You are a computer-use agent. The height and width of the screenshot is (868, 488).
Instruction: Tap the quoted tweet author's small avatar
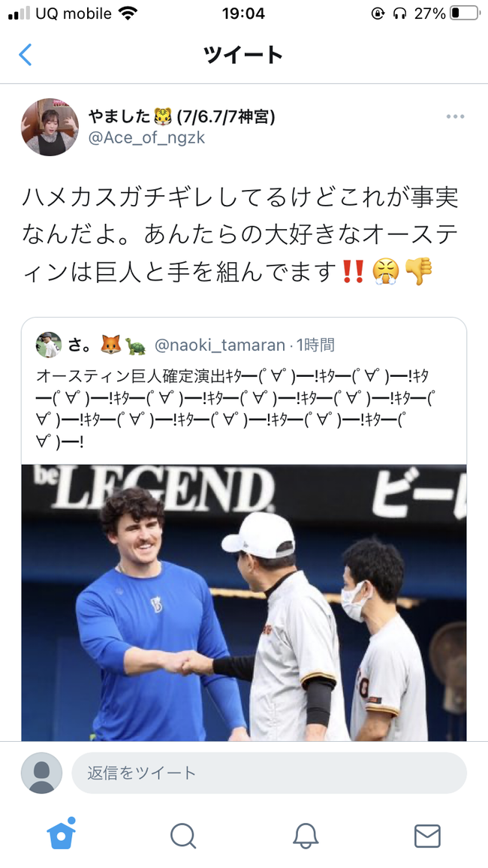coord(49,345)
